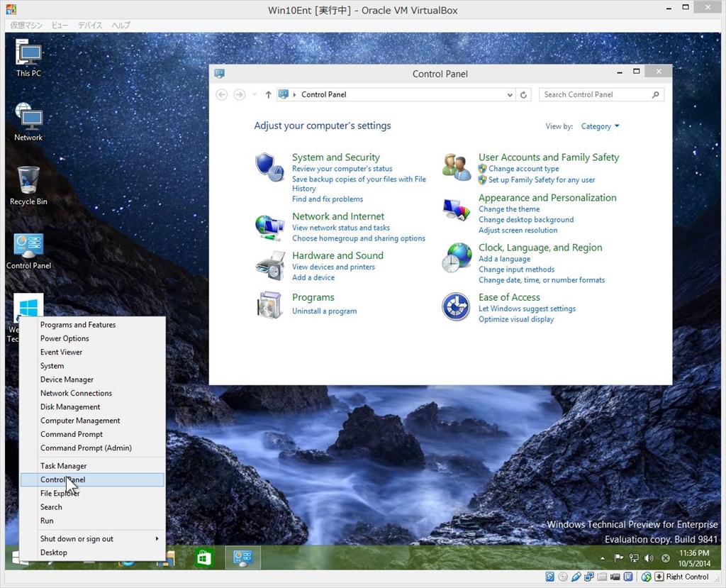Click the Uninstall a program link
726x588 pixels.
tap(324, 311)
